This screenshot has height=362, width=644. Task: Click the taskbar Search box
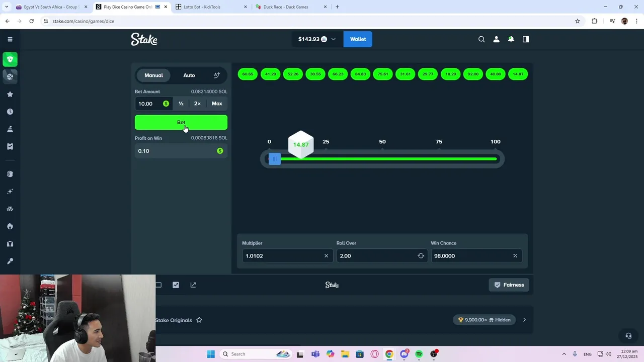(257, 354)
